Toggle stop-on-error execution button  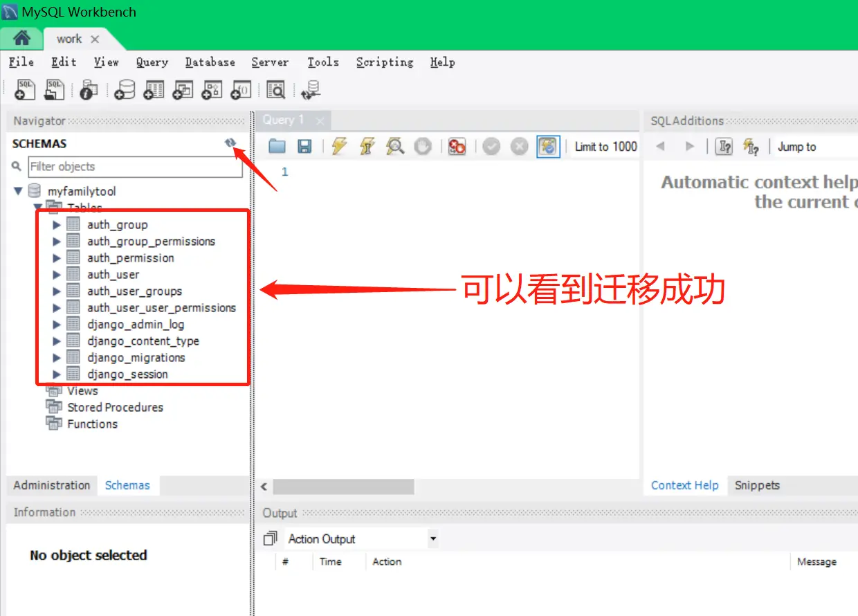coord(457,147)
